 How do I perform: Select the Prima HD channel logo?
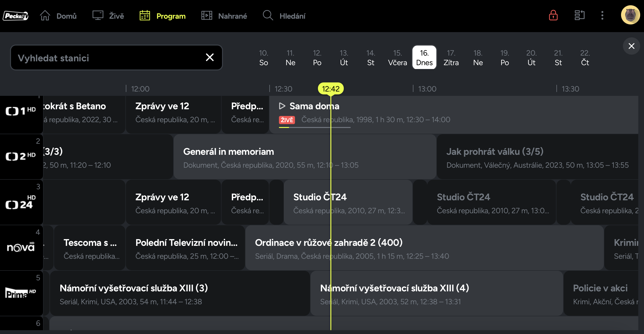pos(21,293)
